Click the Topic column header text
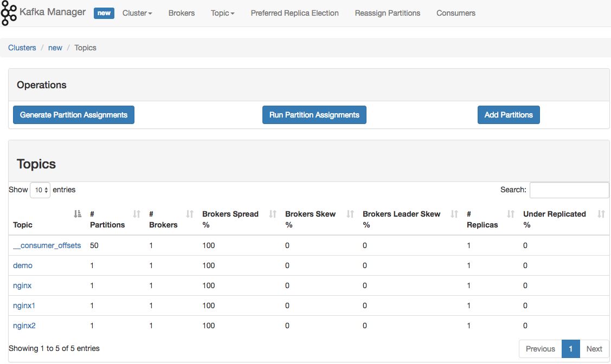The height and width of the screenshot is (364, 611). point(23,225)
